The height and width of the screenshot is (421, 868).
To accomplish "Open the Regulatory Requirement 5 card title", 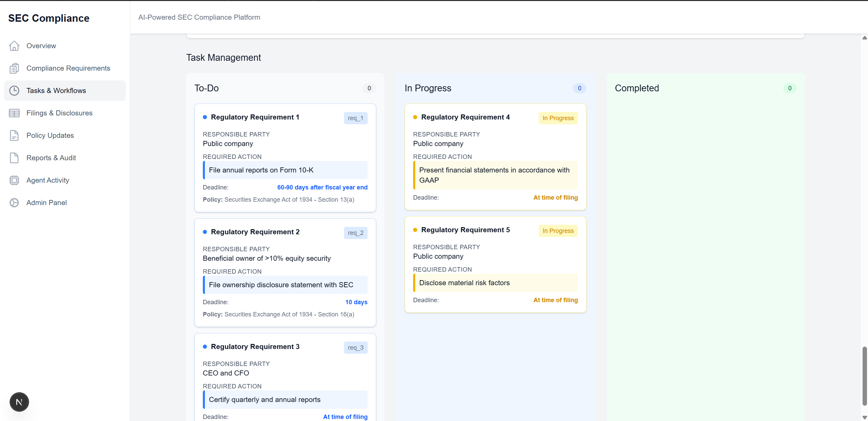I will (x=465, y=230).
